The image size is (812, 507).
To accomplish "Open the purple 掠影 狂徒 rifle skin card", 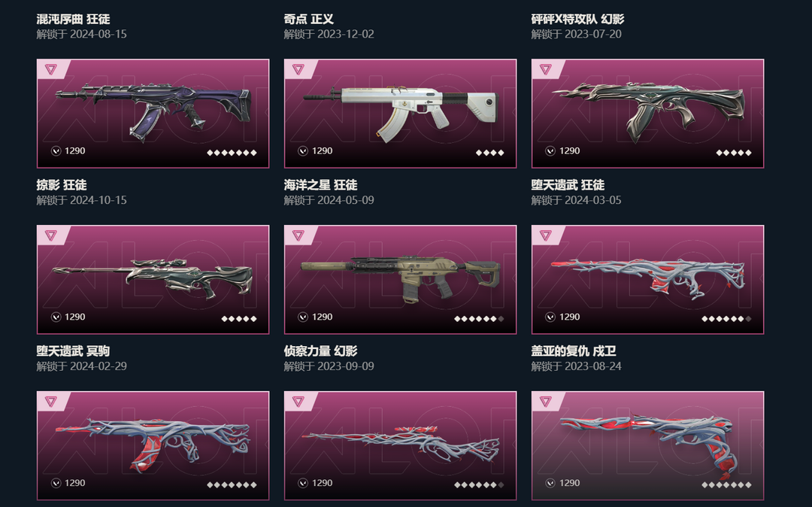I will point(153,114).
